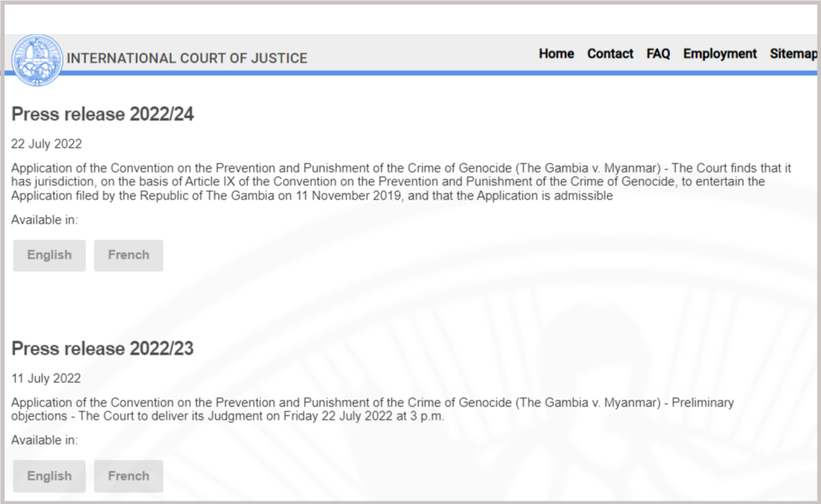Open the Employment menu item
This screenshot has height=504, width=821.
pos(719,53)
